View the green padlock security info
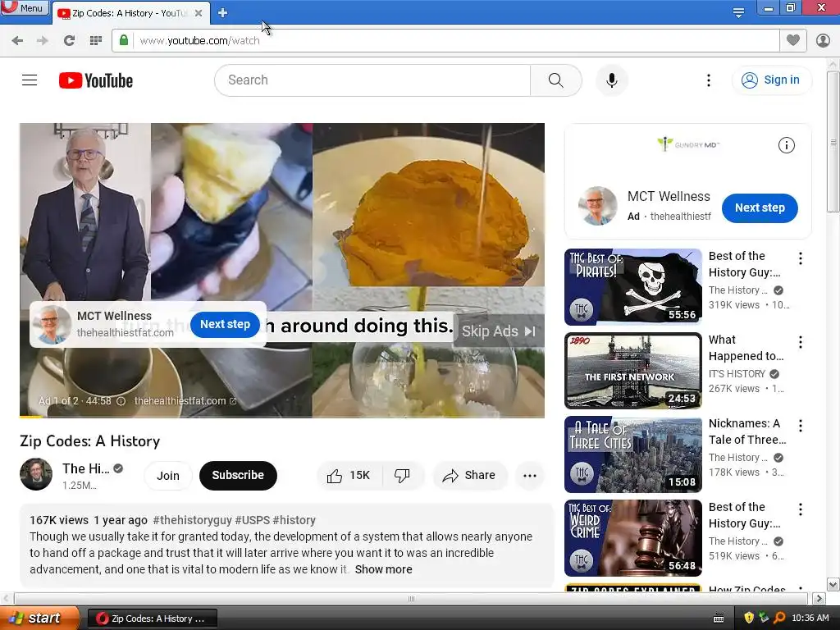Image resolution: width=840 pixels, height=630 pixels. [x=124, y=40]
